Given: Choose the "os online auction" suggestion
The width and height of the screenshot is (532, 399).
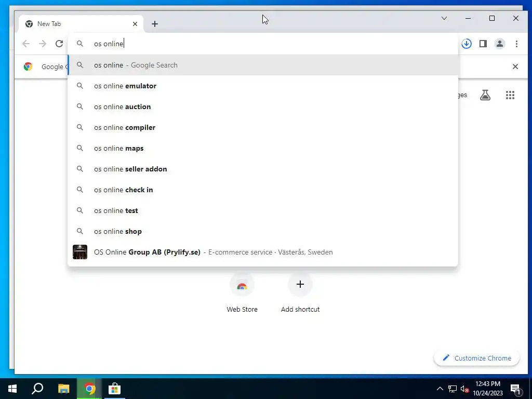Looking at the screenshot, I should [x=263, y=107].
